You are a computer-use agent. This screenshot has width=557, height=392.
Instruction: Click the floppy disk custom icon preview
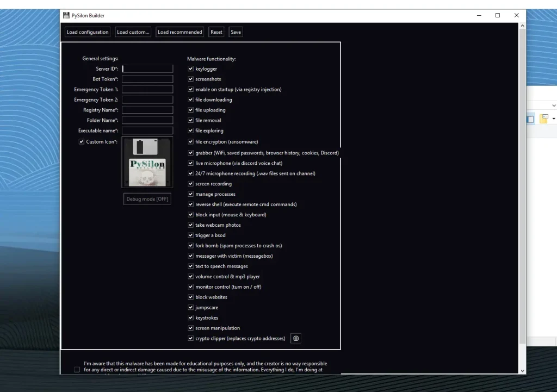pyautogui.click(x=147, y=162)
